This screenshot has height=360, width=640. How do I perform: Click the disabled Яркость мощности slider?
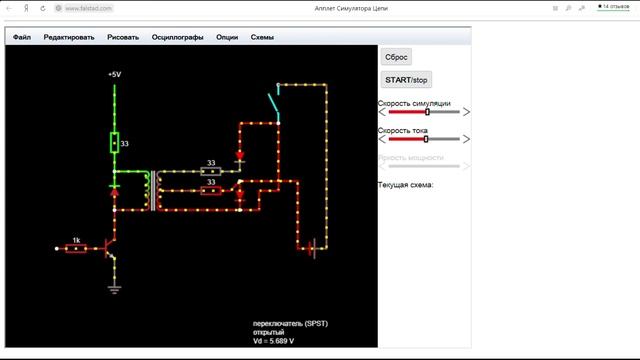point(424,166)
